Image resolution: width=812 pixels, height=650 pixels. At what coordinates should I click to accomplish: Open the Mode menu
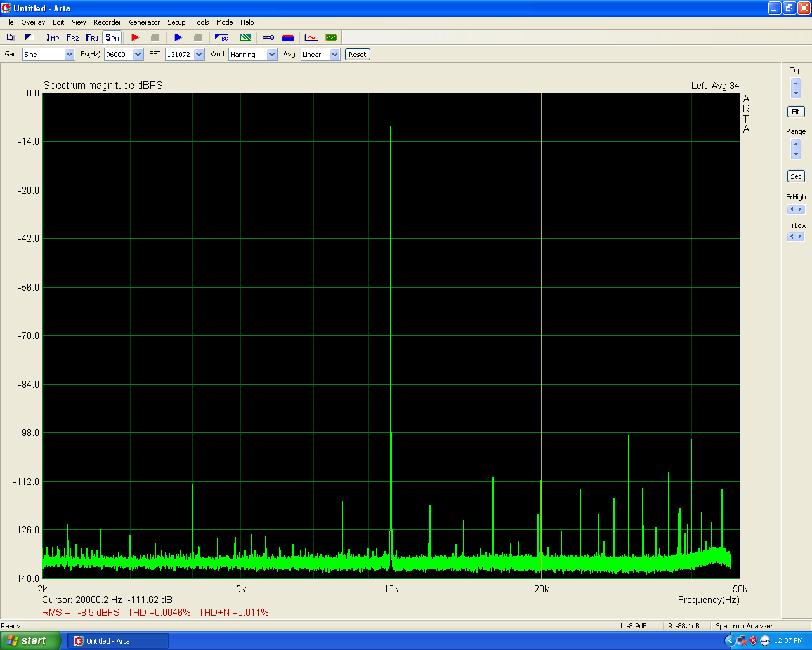tap(225, 22)
